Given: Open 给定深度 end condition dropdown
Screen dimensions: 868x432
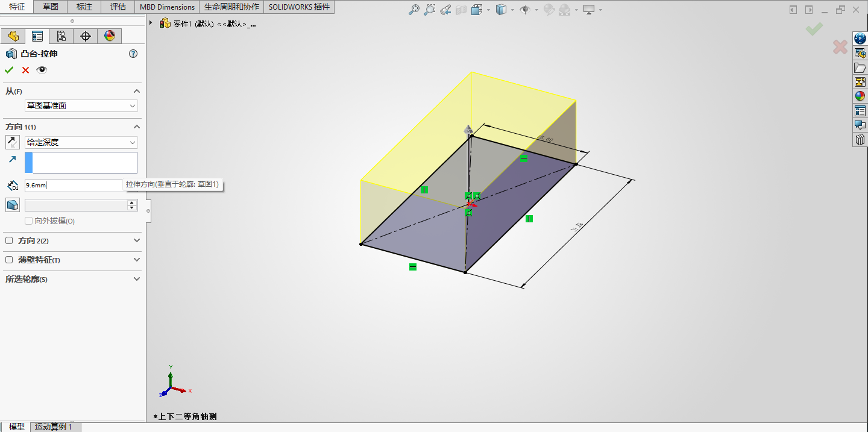Looking at the screenshot, I should click(81, 142).
